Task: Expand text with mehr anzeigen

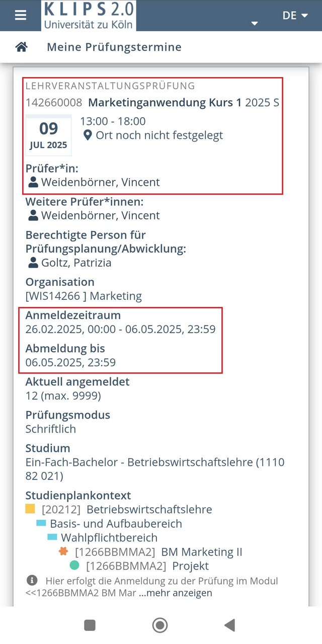Action: pyautogui.click(x=176, y=593)
